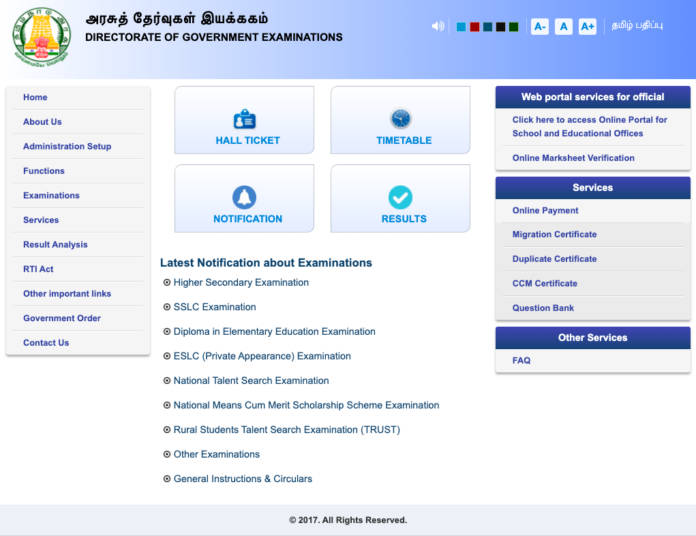This screenshot has width=696, height=536.
Task: Open the FAQ link under Other Services
Action: (521, 360)
